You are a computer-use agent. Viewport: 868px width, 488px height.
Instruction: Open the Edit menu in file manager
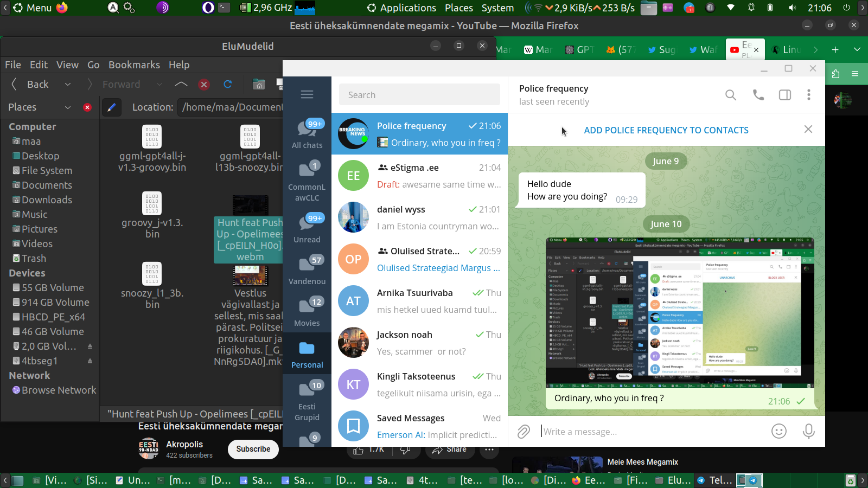[x=39, y=65]
